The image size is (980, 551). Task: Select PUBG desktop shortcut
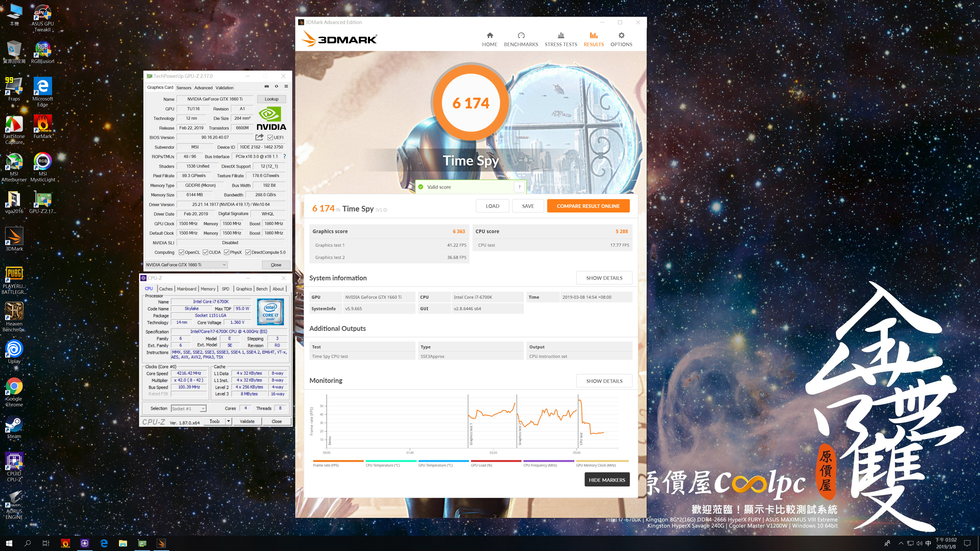(x=14, y=280)
